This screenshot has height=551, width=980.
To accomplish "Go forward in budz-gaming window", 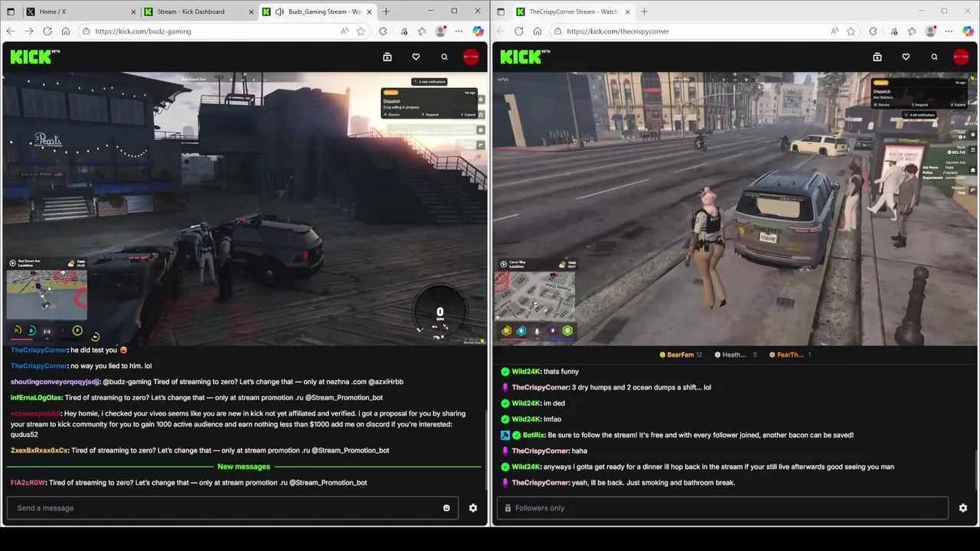I will tap(29, 31).
